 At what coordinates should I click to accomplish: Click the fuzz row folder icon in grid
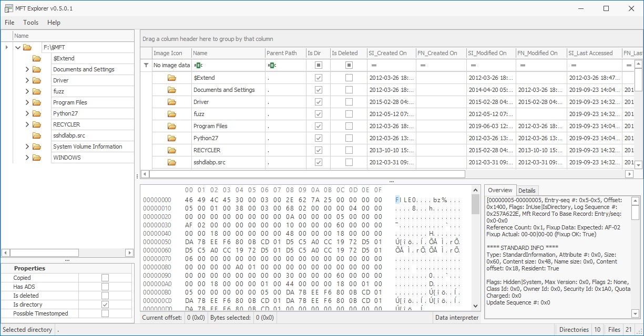click(171, 114)
